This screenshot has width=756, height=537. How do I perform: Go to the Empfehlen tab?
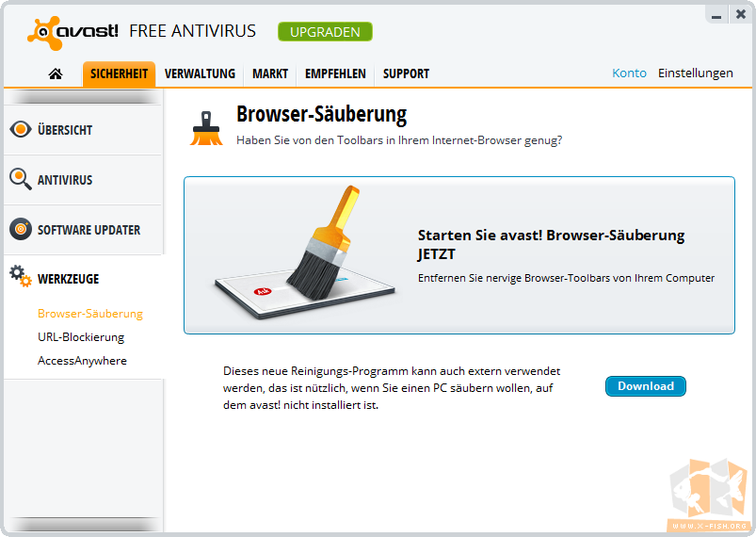[x=335, y=73]
